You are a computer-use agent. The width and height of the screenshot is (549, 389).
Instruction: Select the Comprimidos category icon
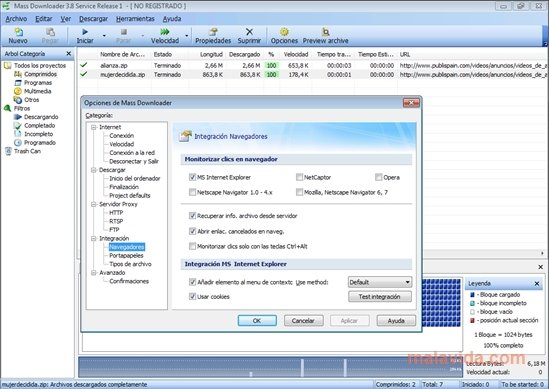pos(18,74)
